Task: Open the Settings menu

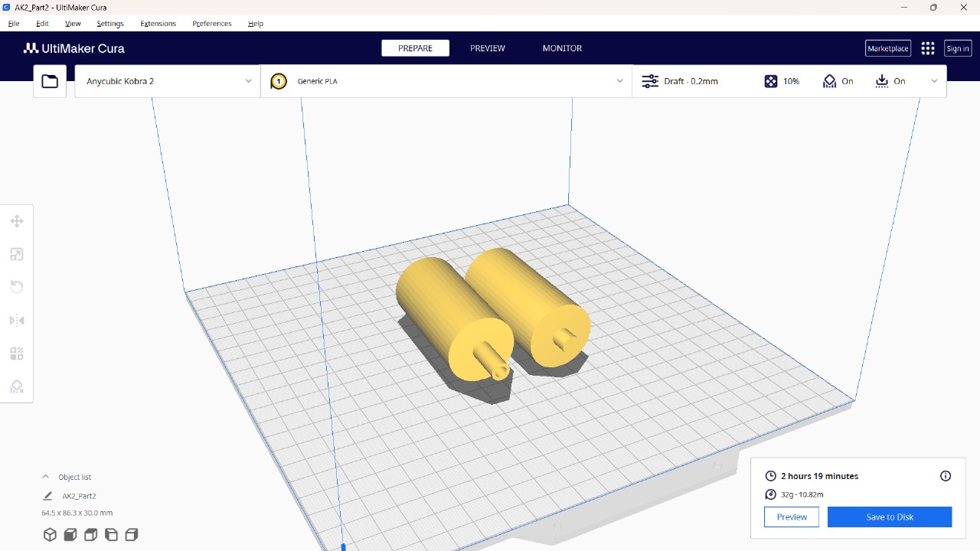Action: 110,24
